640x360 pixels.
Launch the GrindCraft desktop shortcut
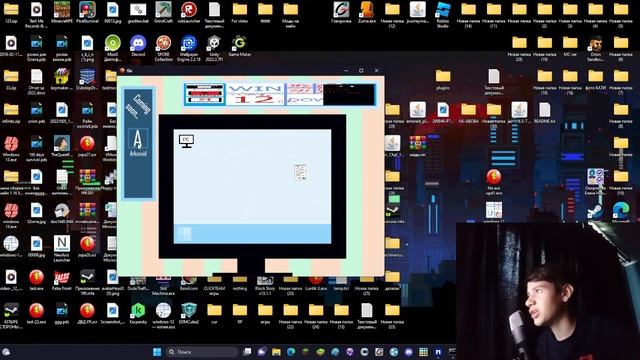(x=163, y=12)
